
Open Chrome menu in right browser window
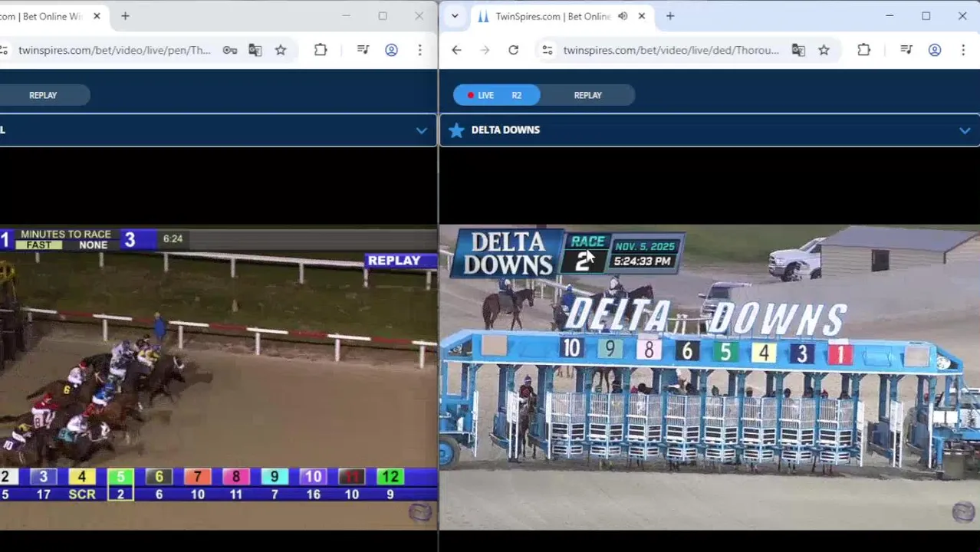point(962,50)
